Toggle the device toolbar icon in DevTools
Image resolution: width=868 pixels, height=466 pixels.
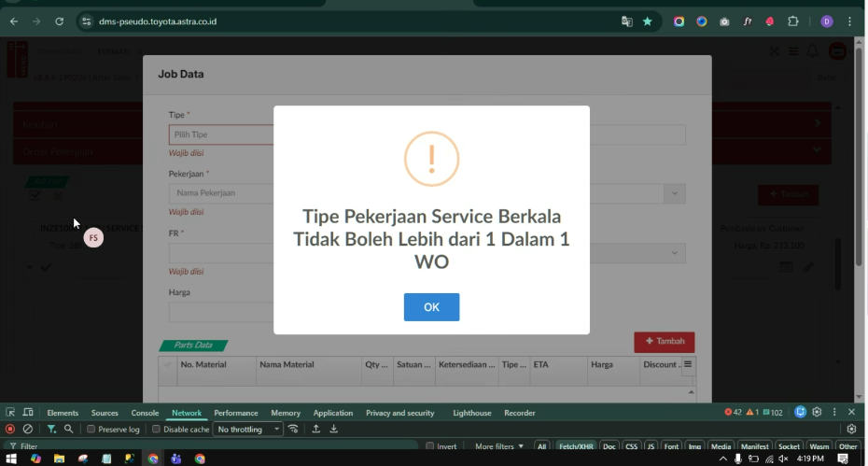click(x=28, y=413)
